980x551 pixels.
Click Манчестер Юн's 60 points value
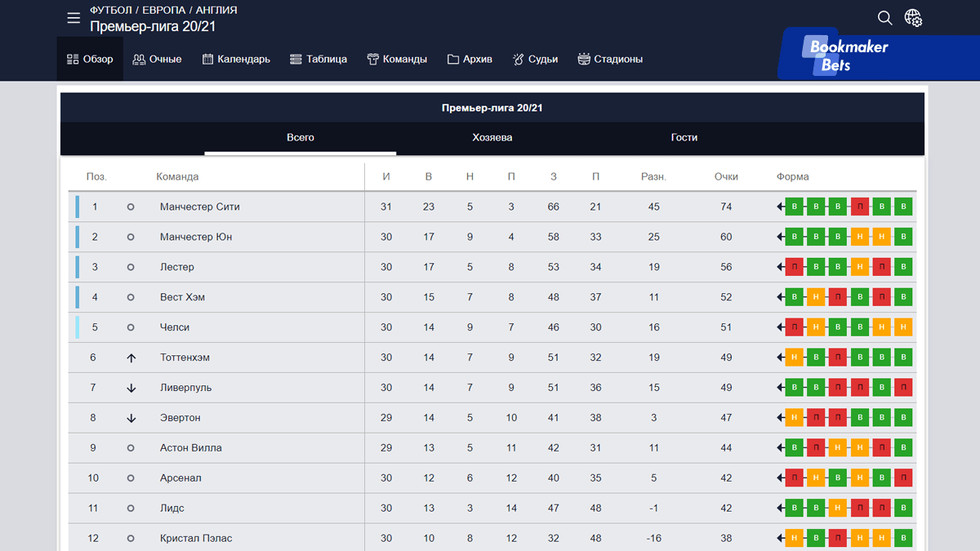pyautogui.click(x=726, y=237)
